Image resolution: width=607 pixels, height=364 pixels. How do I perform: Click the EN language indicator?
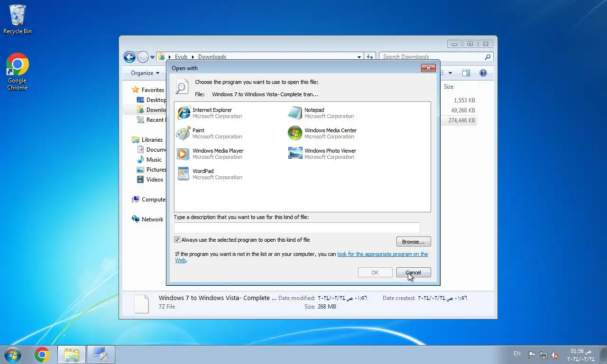[517, 354]
